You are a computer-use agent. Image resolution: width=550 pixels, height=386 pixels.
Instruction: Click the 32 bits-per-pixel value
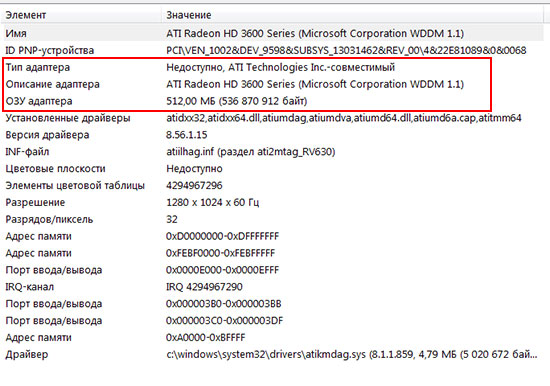(x=172, y=219)
